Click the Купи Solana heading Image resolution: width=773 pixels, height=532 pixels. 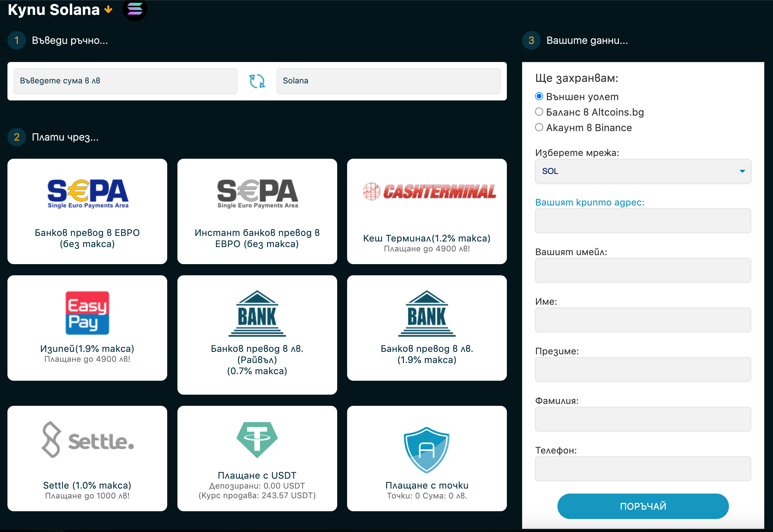(54, 10)
